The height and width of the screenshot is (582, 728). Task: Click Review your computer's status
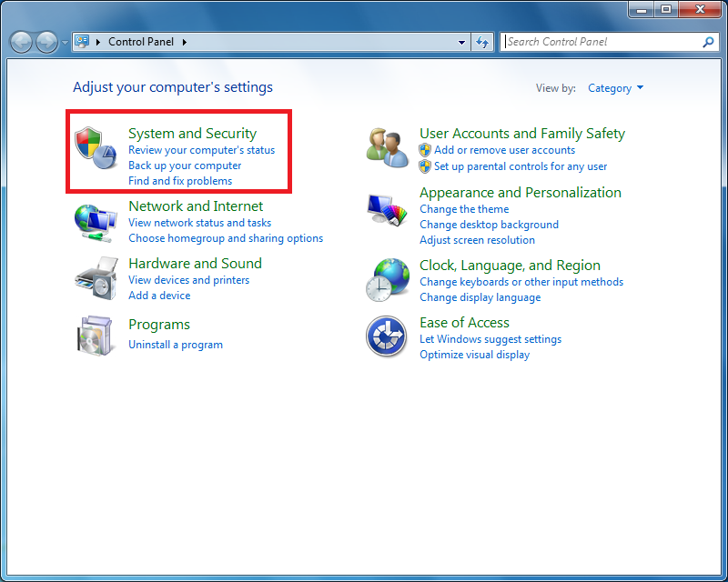[x=201, y=150]
